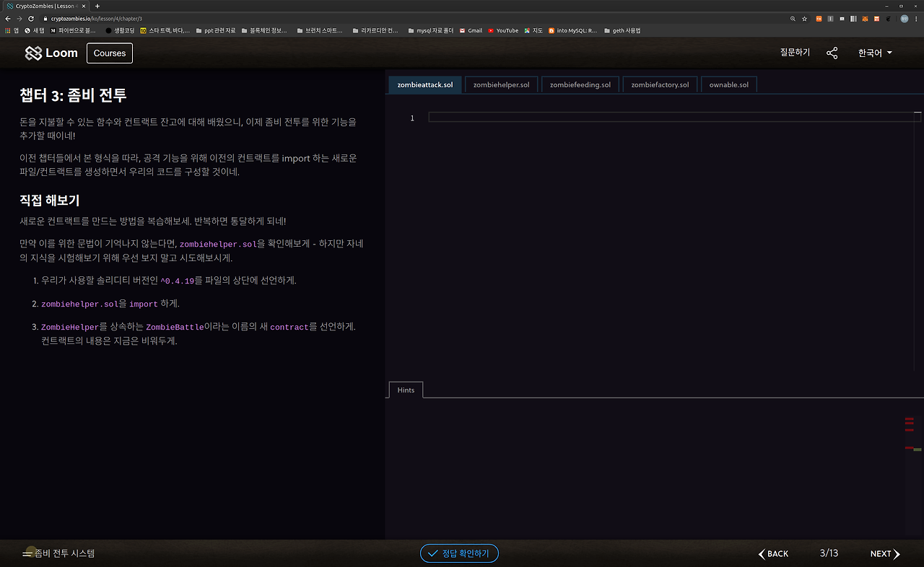Image resolution: width=924 pixels, height=567 pixels.
Task: Click the 질문하기 link
Action: (x=795, y=53)
